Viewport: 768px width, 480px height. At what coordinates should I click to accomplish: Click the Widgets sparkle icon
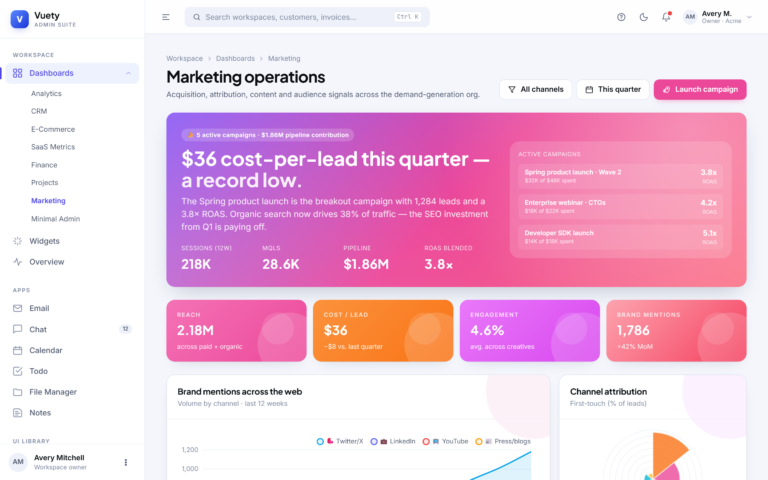pos(18,241)
